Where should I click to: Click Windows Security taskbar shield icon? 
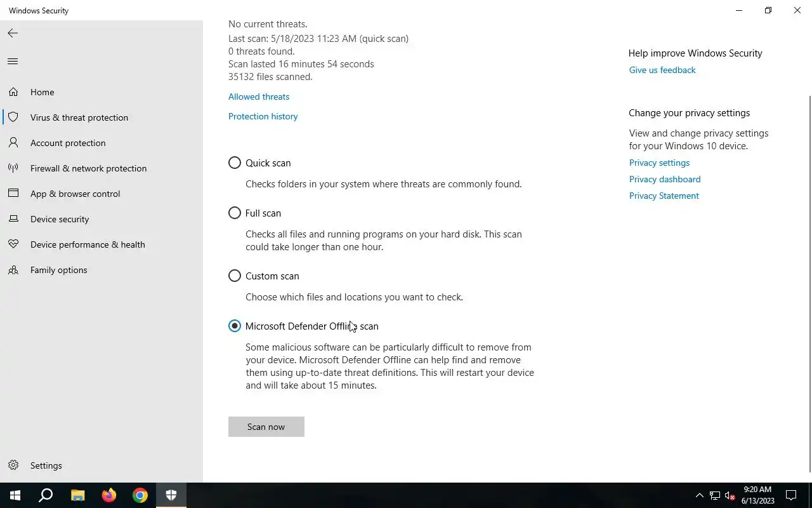pyautogui.click(x=171, y=495)
